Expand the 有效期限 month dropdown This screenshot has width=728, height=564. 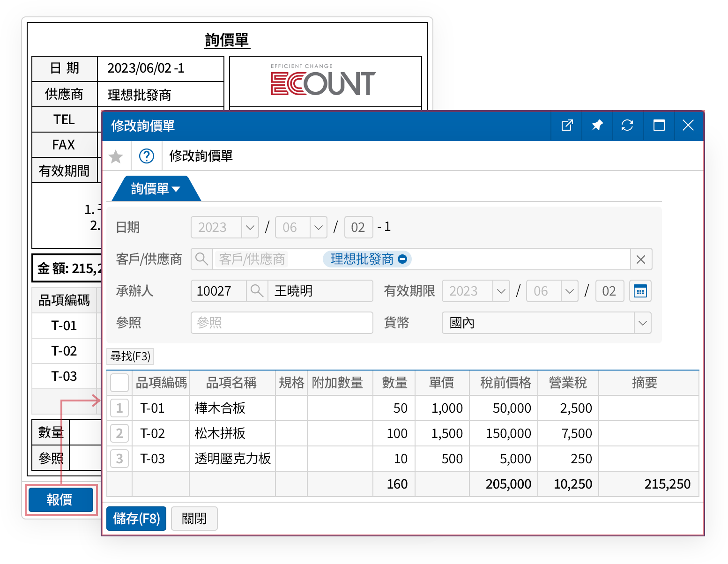(x=569, y=291)
